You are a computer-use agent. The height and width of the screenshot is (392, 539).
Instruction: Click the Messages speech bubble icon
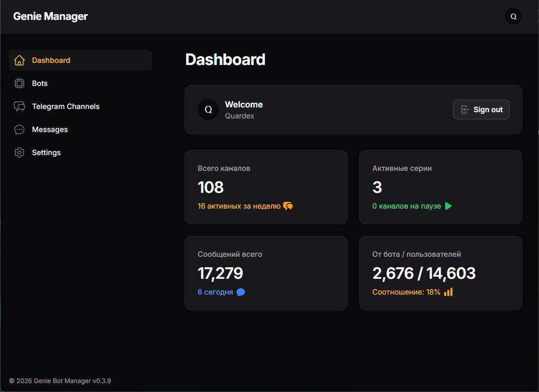pos(19,129)
